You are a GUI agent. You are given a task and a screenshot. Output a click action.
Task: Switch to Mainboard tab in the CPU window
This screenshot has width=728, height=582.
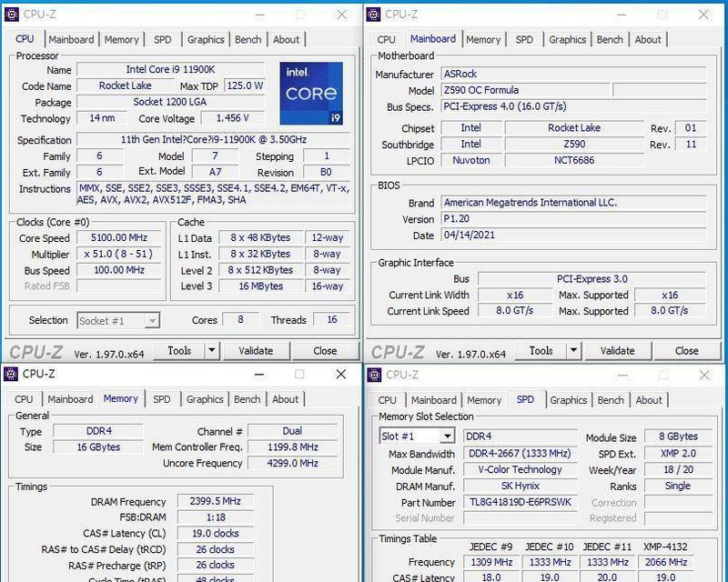pyautogui.click(x=72, y=39)
